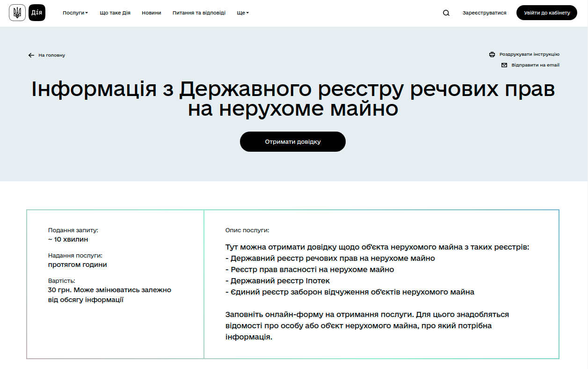Click the протягом години value
The width and height of the screenshot is (588, 369).
(78, 265)
